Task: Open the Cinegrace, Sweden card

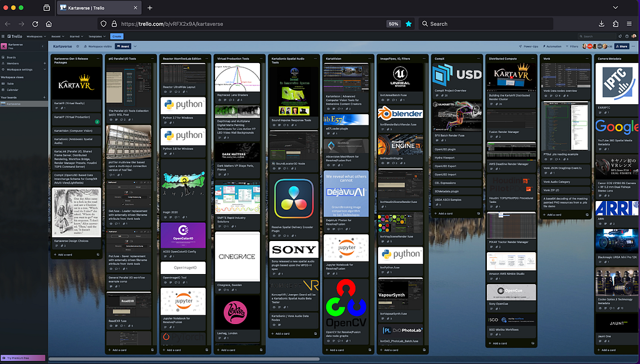Action: click(x=237, y=262)
